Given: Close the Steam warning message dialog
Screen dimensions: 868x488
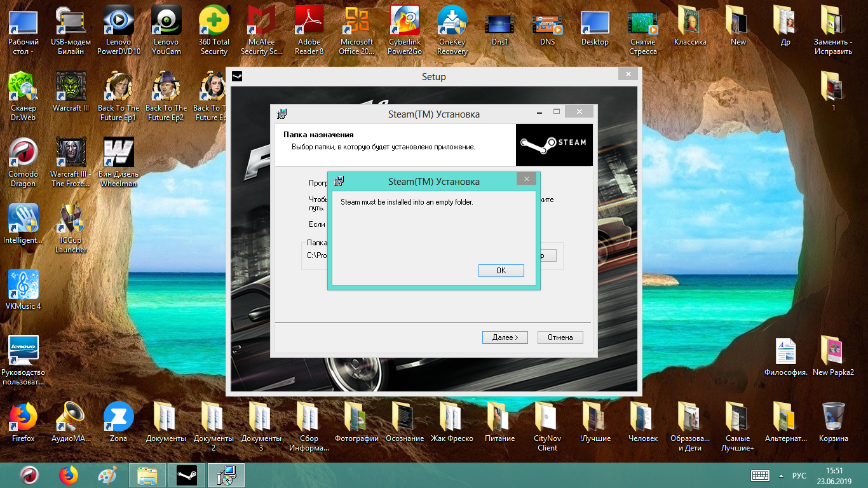Looking at the screenshot, I should [x=526, y=180].
